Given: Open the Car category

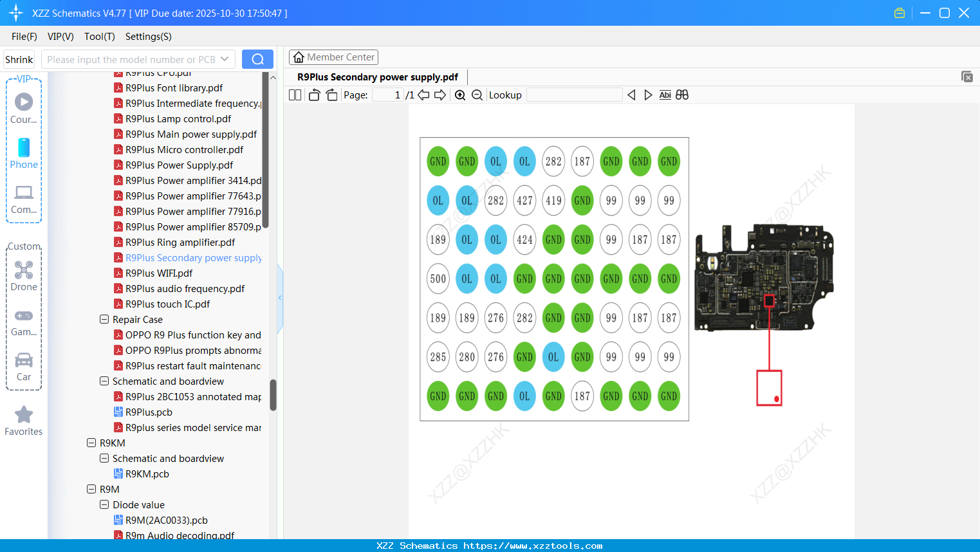Looking at the screenshot, I should (x=24, y=366).
